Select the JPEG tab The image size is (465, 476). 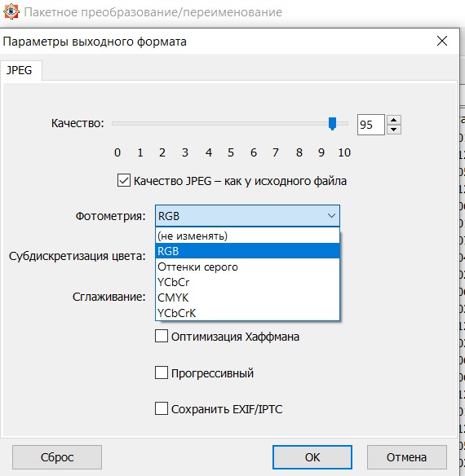click(20, 70)
